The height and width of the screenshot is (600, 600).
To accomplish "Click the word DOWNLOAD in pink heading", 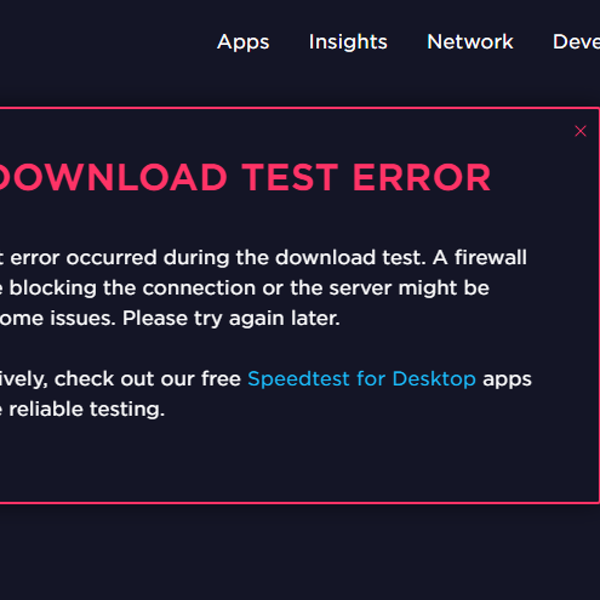I will 114,177.
